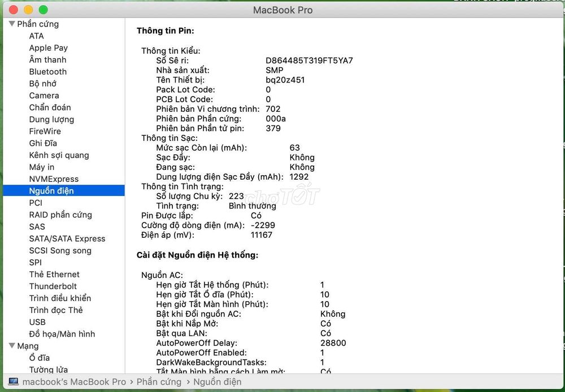This screenshot has height=392, width=565.
Task: Click Nguồn điện in the path bar
Action: [218, 382]
